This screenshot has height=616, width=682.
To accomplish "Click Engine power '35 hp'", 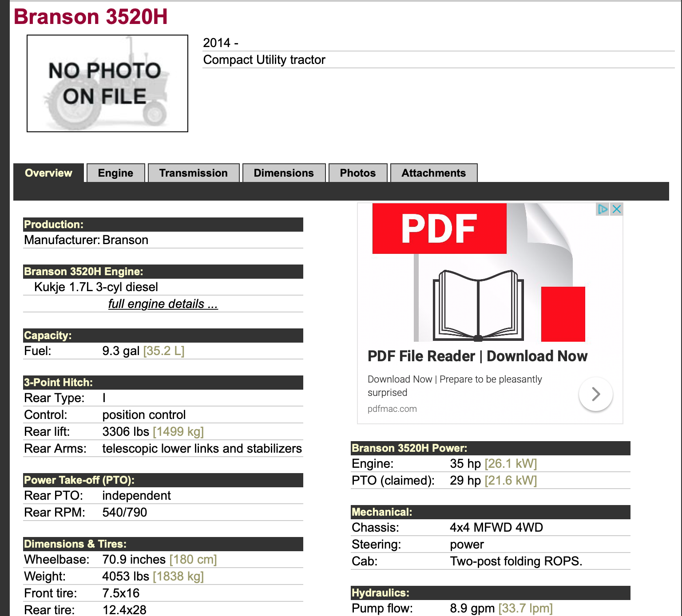I will tap(465, 464).
